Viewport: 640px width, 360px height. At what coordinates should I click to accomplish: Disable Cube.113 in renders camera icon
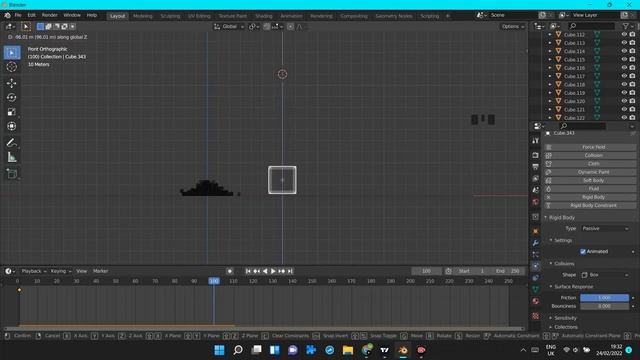[x=632, y=43]
